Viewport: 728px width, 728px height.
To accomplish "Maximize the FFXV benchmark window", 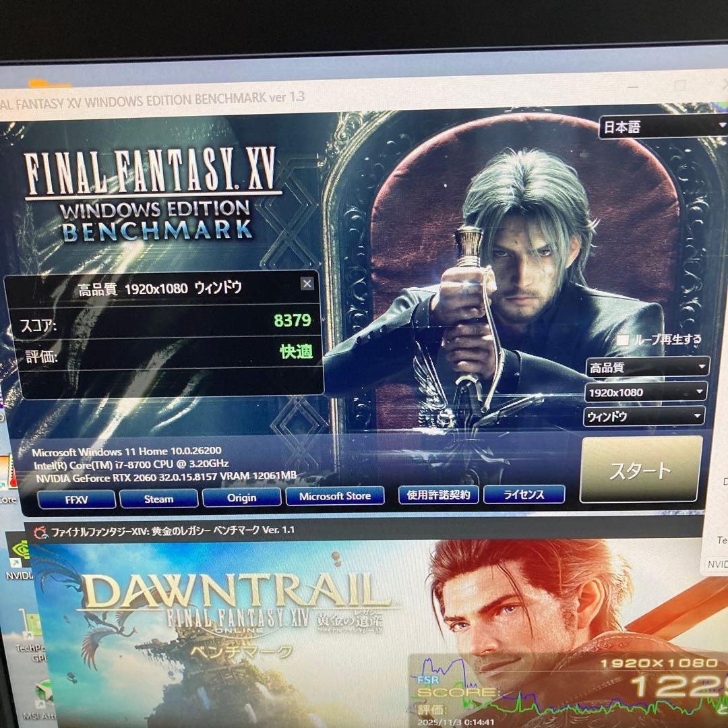I will click(x=679, y=86).
